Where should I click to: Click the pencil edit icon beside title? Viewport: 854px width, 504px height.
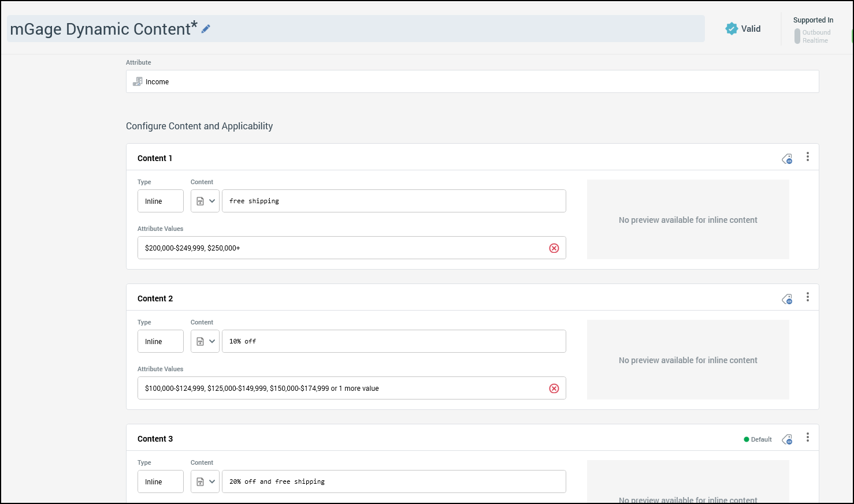pos(206,29)
